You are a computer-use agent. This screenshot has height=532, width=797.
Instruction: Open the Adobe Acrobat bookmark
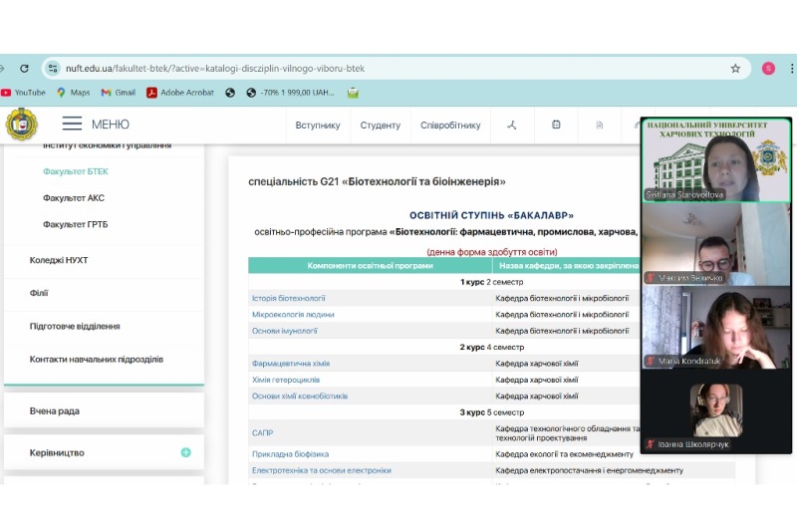click(180, 93)
